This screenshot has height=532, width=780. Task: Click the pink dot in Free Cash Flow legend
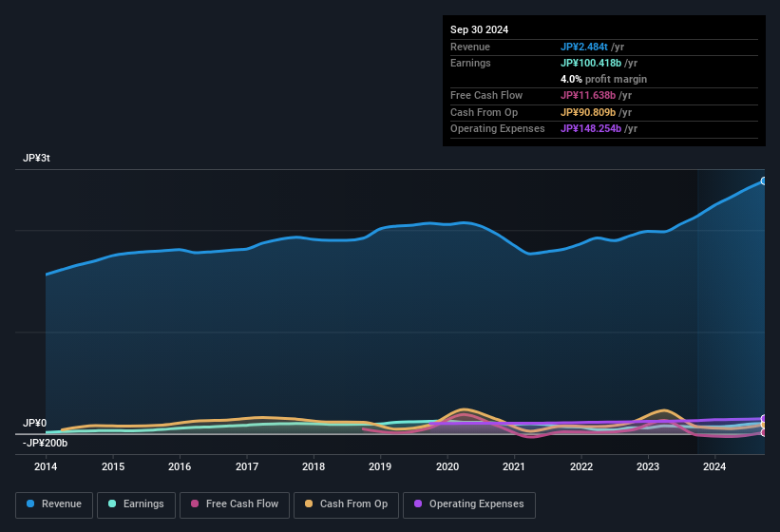[x=195, y=504]
